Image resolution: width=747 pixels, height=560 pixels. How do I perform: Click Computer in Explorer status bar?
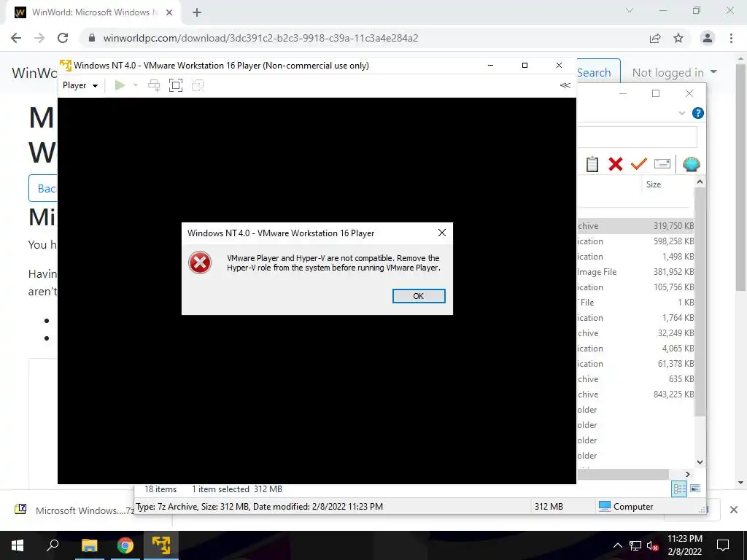click(626, 506)
